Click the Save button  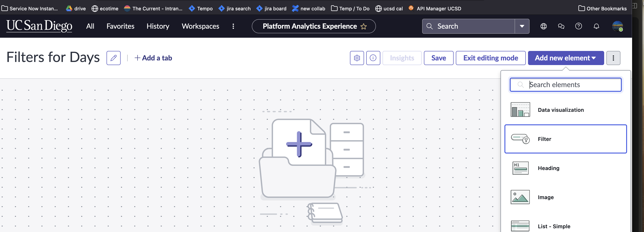(438, 58)
